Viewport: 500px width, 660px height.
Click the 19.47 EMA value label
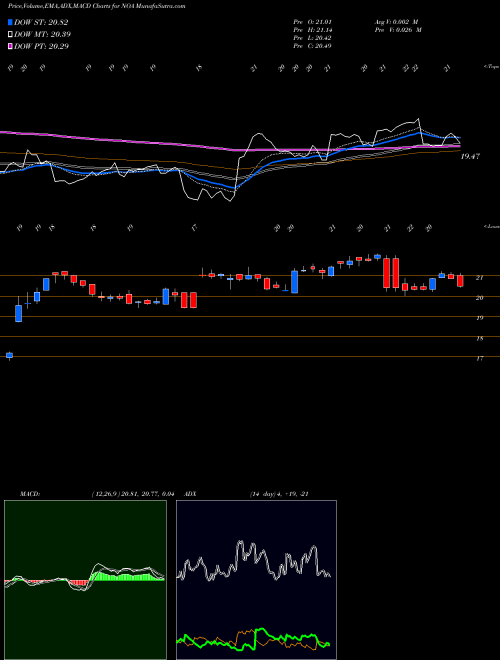click(x=470, y=156)
